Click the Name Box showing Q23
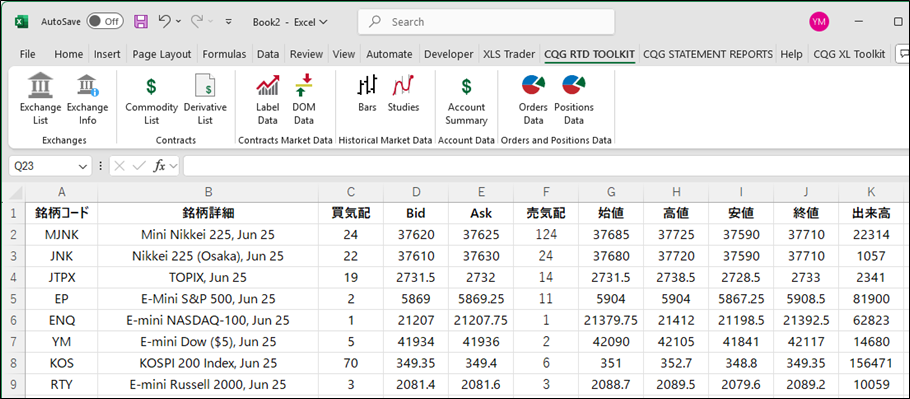This screenshot has width=910, height=399. [43, 166]
